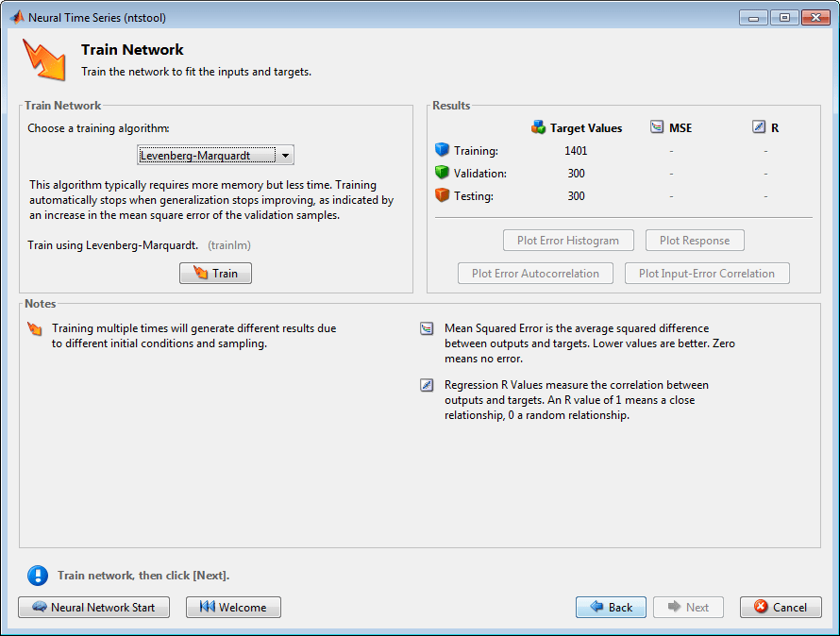Return to the Welcome page

tap(233, 608)
